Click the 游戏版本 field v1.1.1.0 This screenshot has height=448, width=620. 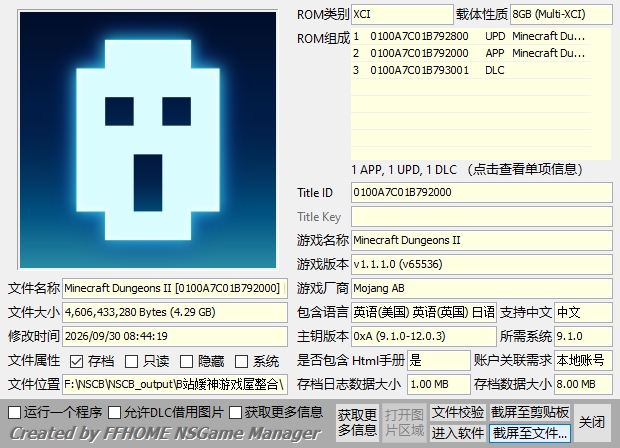(x=482, y=265)
